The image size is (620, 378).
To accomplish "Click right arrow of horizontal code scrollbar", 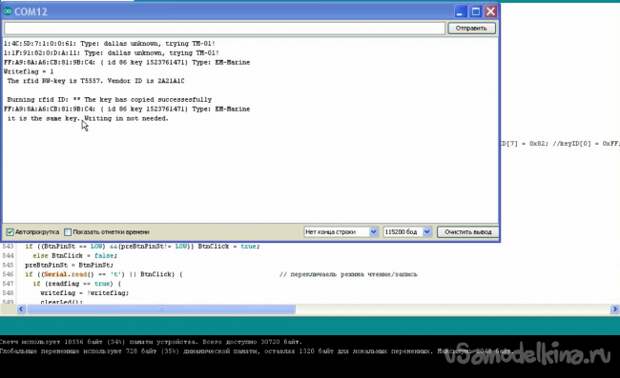I will pos(615,309).
